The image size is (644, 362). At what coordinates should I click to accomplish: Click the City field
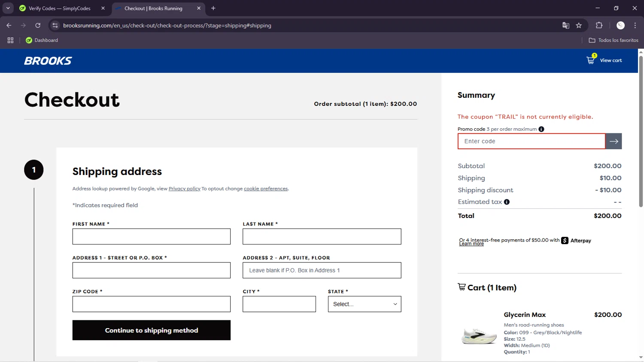(279, 304)
